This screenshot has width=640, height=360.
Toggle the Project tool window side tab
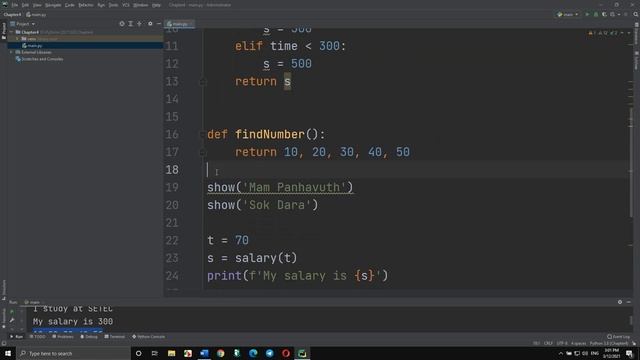click(4, 31)
